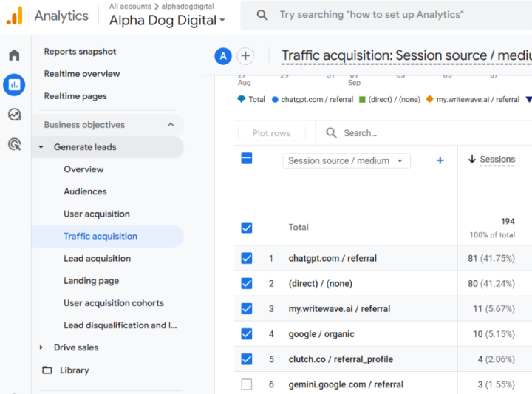The image size is (532, 394).
Task: Open the Audiences report
Action: pyautogui.click(x=85, y=191)
